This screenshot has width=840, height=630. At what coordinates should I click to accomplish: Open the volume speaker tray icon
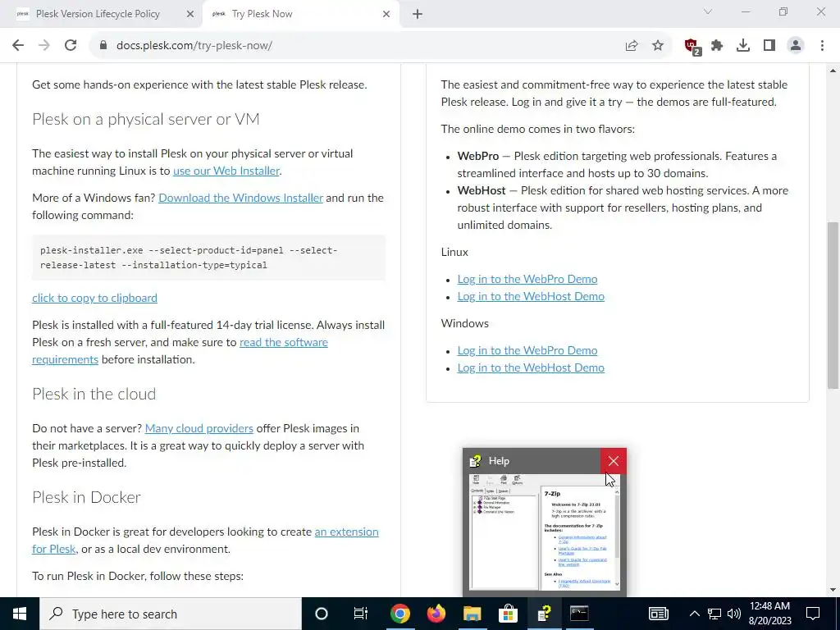coord(734,614)
